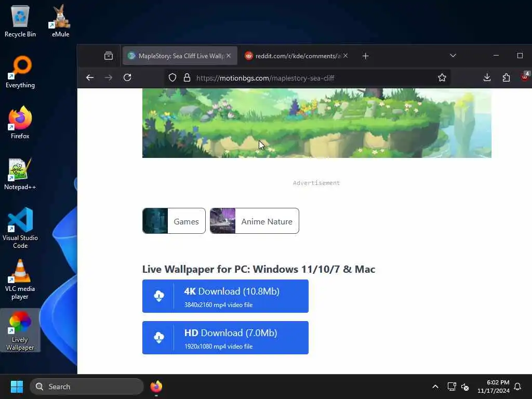Click the 4K Download (10.8Mb) button

click(x=225, y=296)
